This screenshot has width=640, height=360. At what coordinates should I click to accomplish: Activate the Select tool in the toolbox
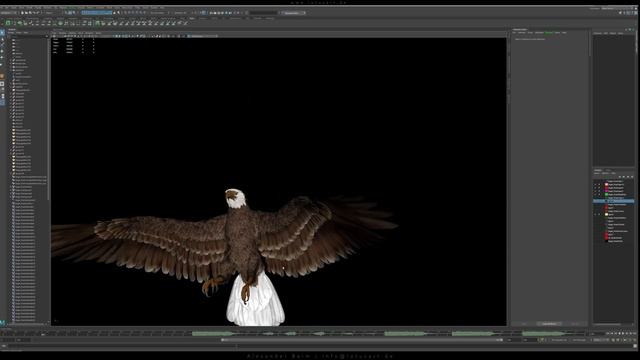(x=2, y=33)
